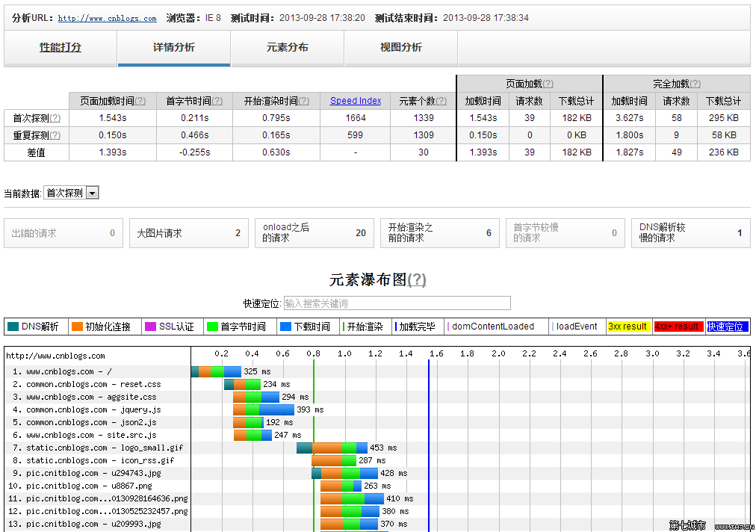This screenshot has width=756, height=532.
Task: Expand the 当前数据 dropdown
Action: 72,193
